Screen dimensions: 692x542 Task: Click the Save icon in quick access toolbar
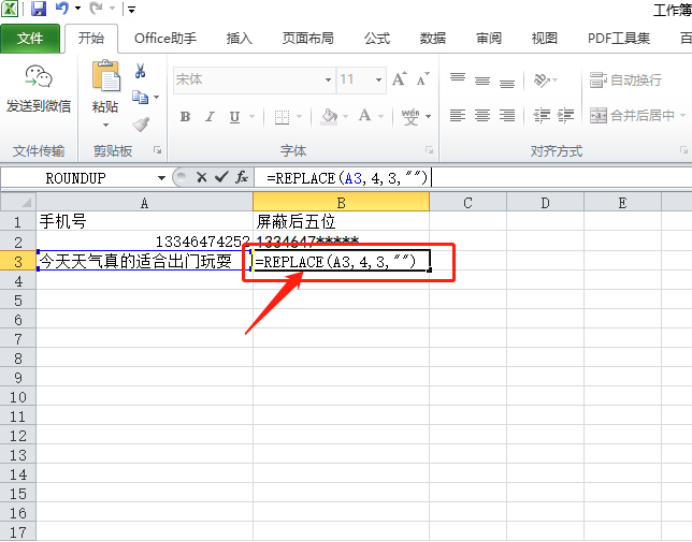click(39, 8)
